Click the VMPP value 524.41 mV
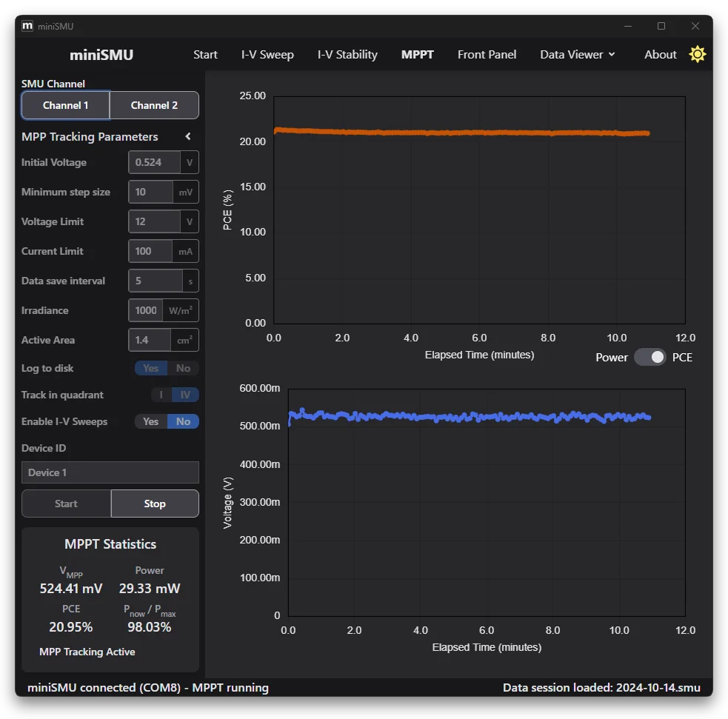Viewport: 728px width, 719px height. pos(71,589)
